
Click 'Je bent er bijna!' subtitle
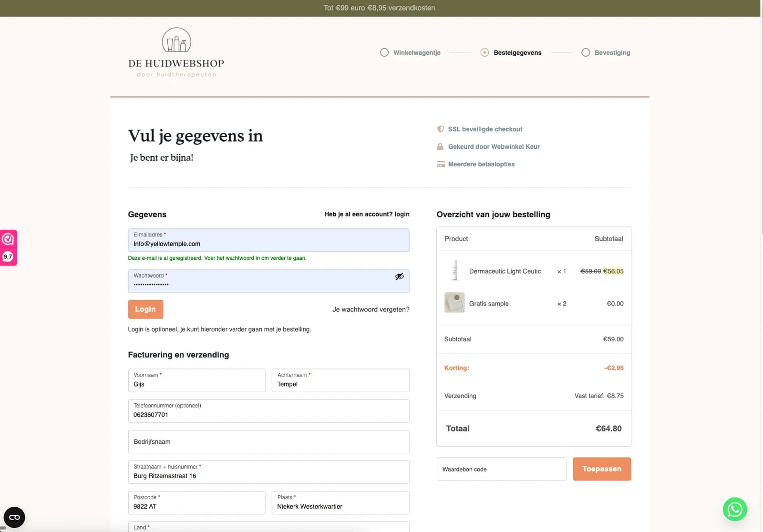tap(162, 158)
